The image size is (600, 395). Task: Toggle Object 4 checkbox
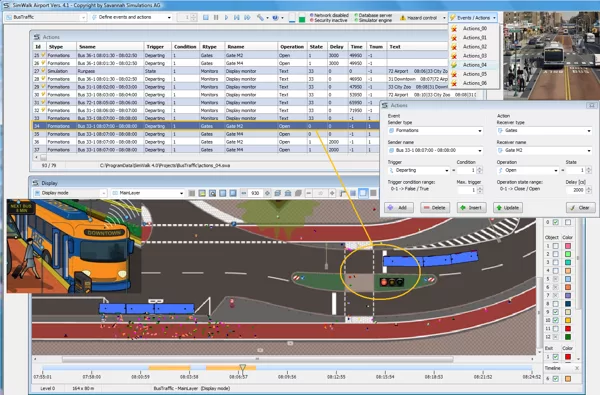[x=556, y=271]
